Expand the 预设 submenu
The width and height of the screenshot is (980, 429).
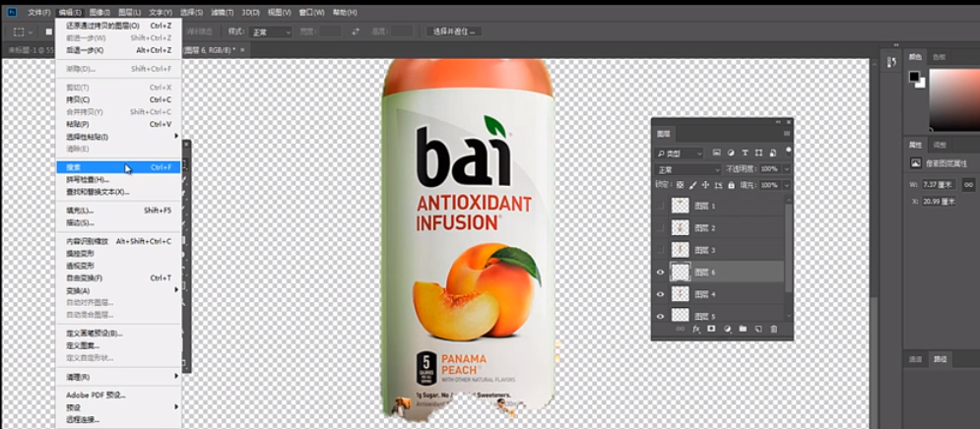click(x=118, y=407)
